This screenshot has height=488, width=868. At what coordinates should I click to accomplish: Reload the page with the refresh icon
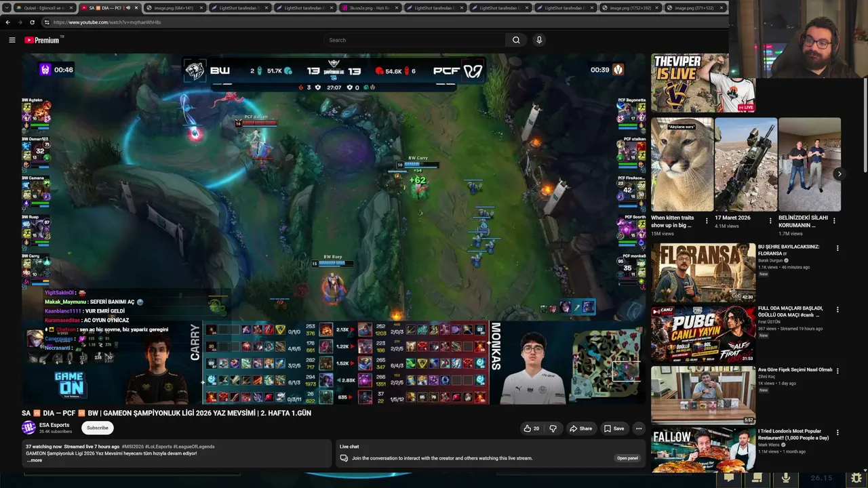coord(32,22)
